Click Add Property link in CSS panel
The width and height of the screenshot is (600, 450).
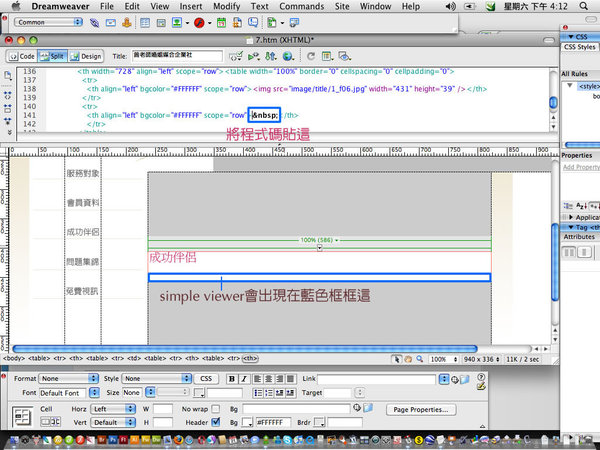pyautogui.click(x=581, y=167)
